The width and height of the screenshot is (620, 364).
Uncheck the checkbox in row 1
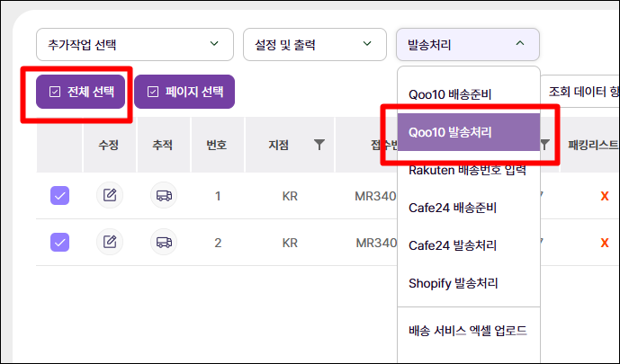click(59, 195)
